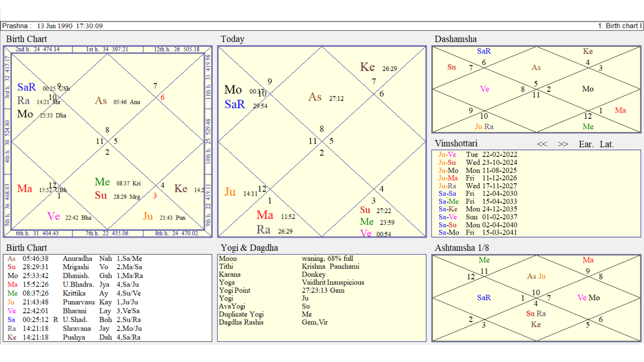Click As 27:12 in Today chart
The image size is (644, 362).
click(326, 97)
